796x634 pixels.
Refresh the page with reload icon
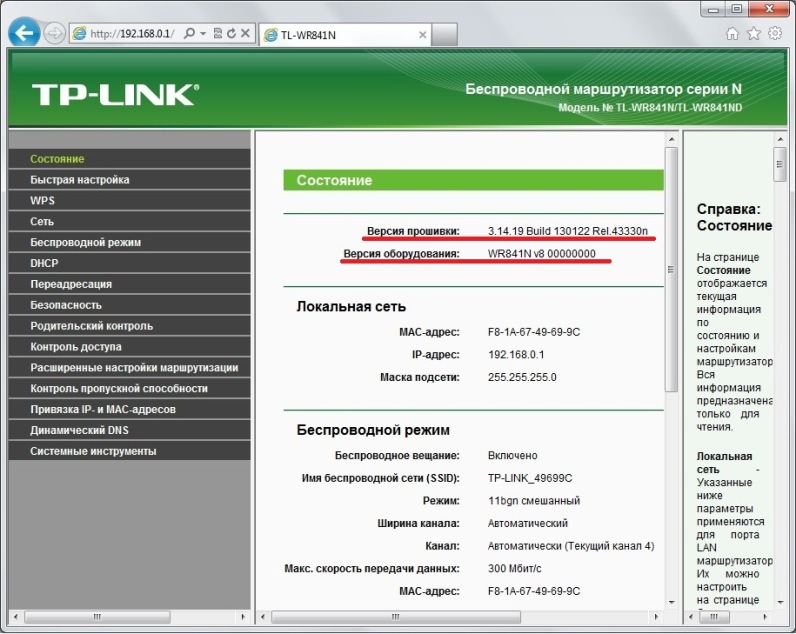click(x=231, y=34)
